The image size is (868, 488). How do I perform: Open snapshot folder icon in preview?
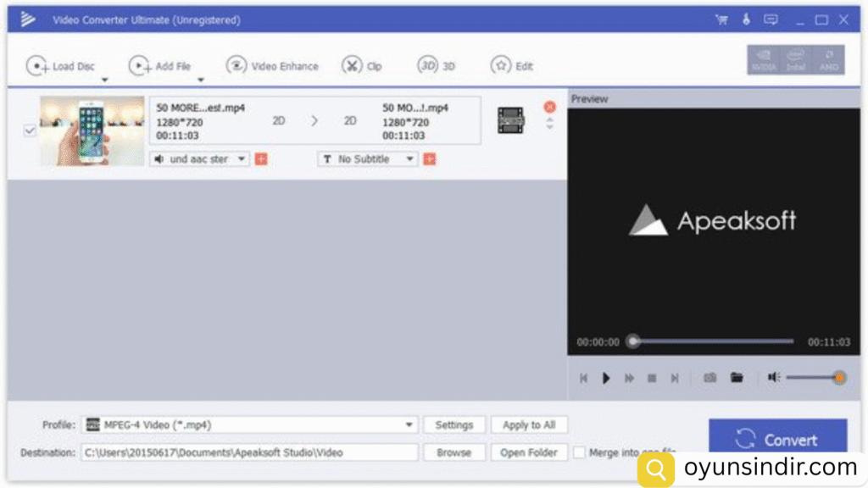pyautogui.click(x=737, y=378)
